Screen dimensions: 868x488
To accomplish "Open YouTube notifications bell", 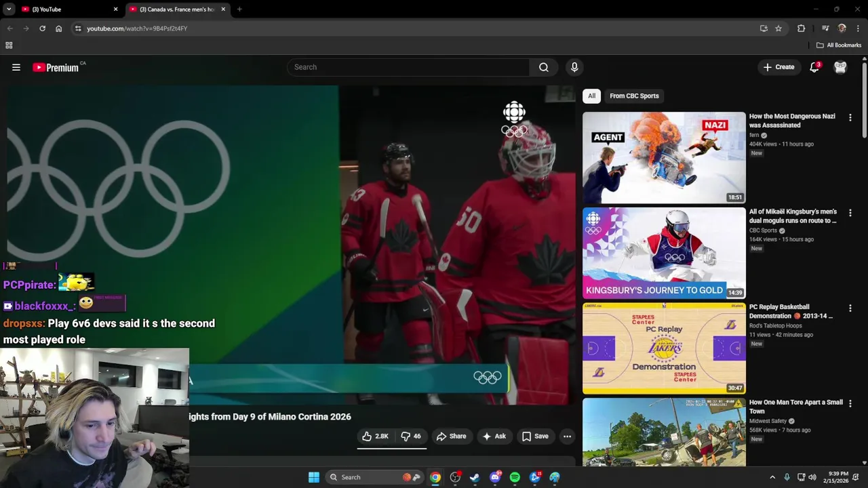I will click(814, 67).
